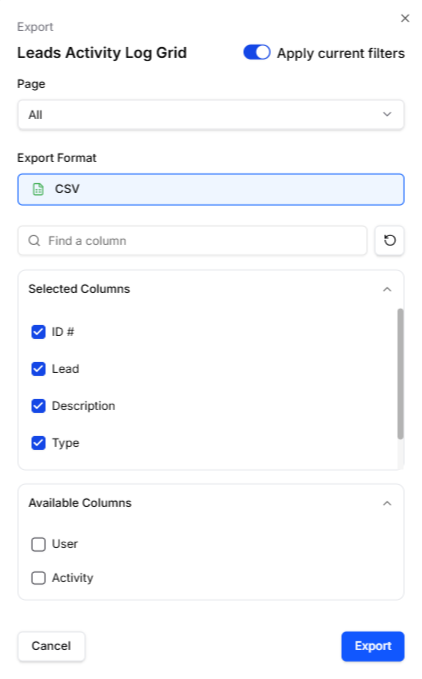Uncheck the ID # column checkbox

[39, 332]
